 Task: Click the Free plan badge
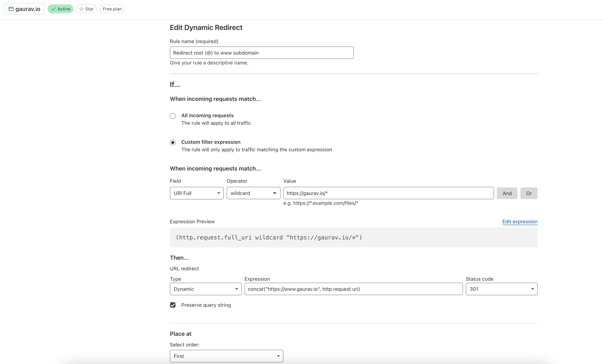pos(112,9)
